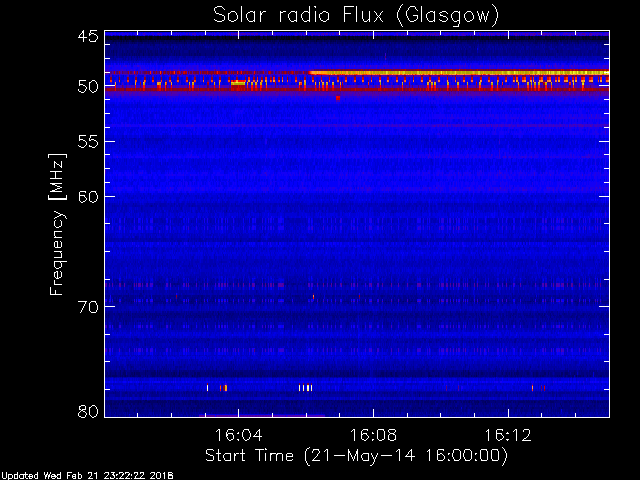Click the plot title 'Solar radio Flux (Glasgow)'
Image resolution: width=640 pixels, height=480 pixels.
(356, 16)
